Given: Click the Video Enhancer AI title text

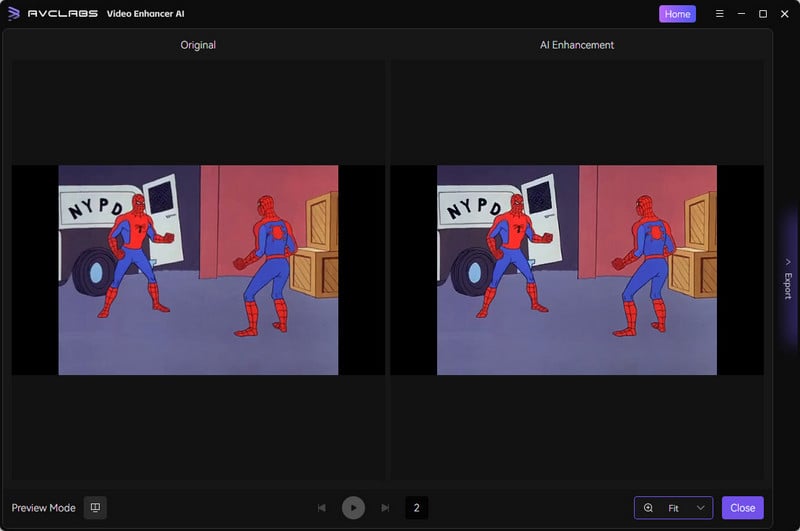Looking at the screenshot, I should point(145,14).
